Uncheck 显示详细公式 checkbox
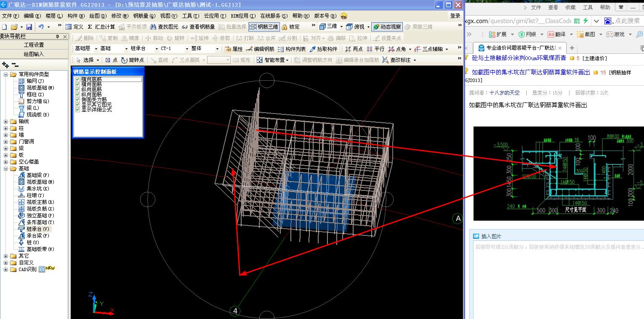 [77, 110]
